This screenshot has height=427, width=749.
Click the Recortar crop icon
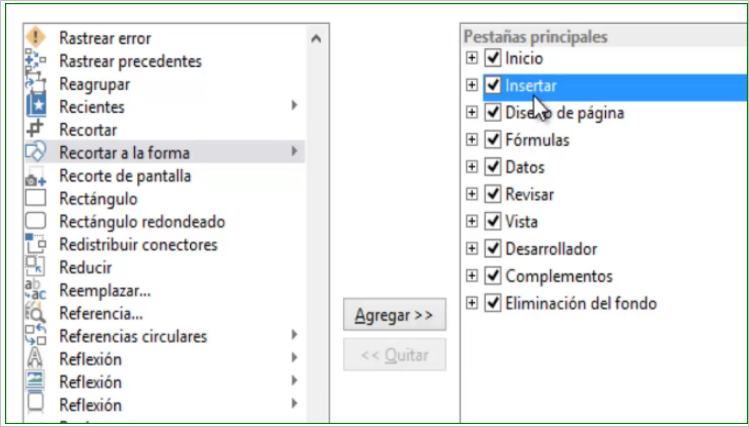[x=36, y=129]
